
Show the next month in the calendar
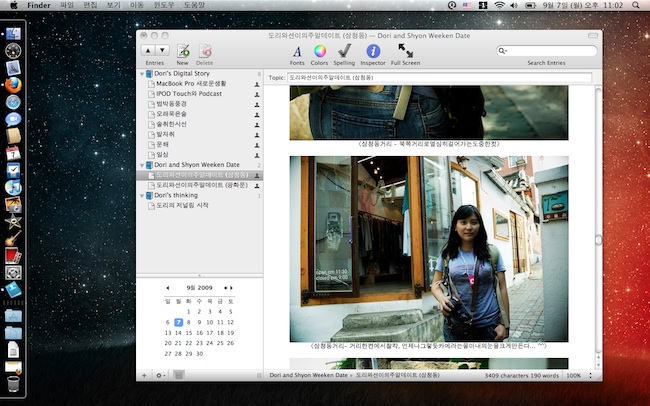231,288
